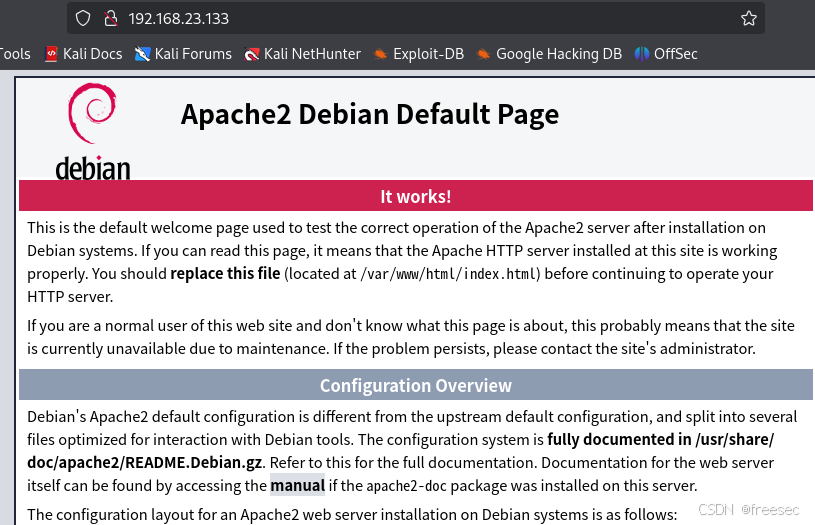Viewport: 815px width, 525px height.
Task: Click the bold 'replace this file' text
Action: (225, 273)
